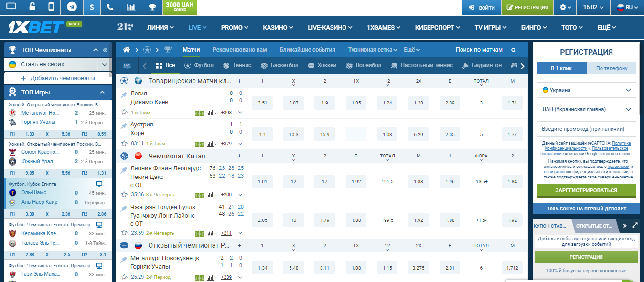Click the search magnifier in match search
The height and width of the screenshot is (282, 644).
pyautogui.click(x=514, y=50)
